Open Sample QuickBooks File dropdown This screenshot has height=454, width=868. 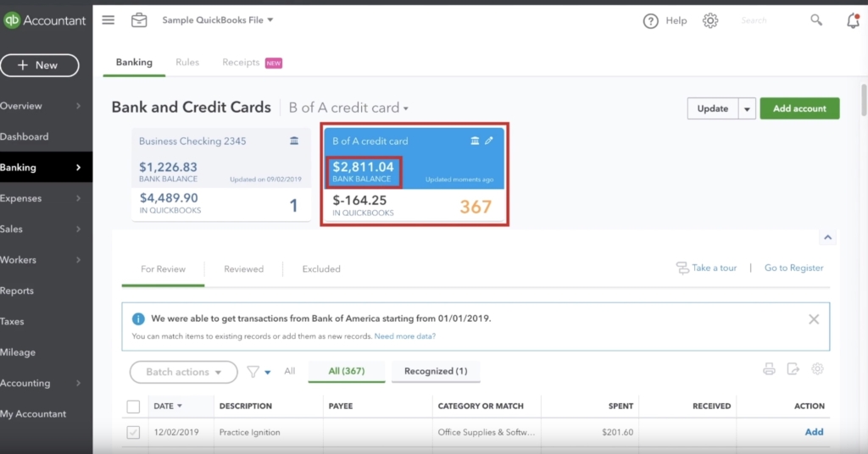218,20
